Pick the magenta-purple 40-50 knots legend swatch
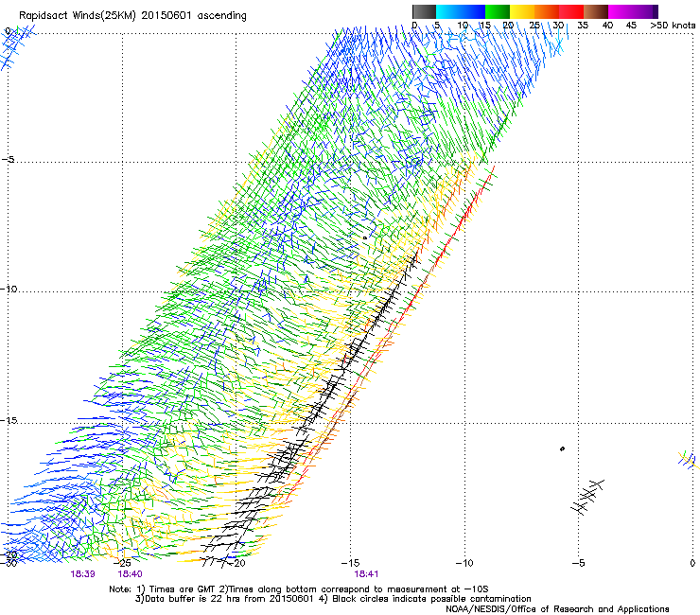This screenshot has width=700, height=615. pos(633,11)
